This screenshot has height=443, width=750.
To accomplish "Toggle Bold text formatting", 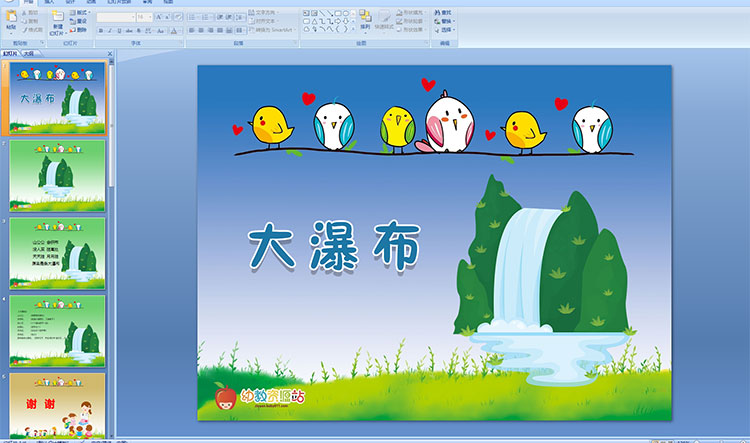I will pos(100,31).
